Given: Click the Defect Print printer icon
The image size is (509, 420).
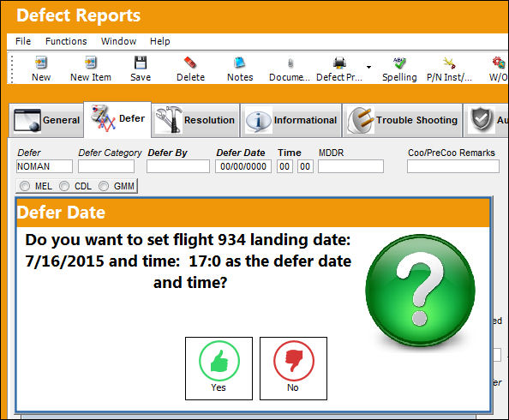Looking at the screenshot, I should [339, 63].
